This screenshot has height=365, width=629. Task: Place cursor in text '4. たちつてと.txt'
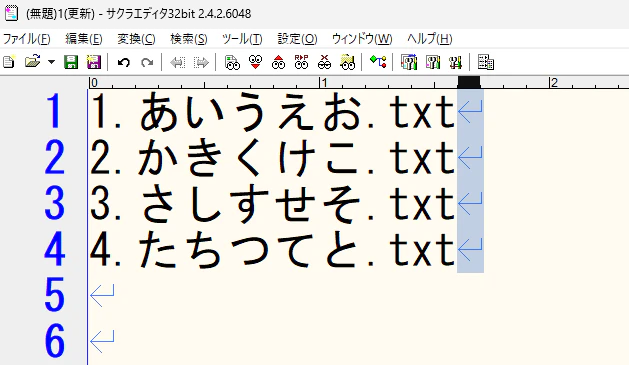[272, 249]
